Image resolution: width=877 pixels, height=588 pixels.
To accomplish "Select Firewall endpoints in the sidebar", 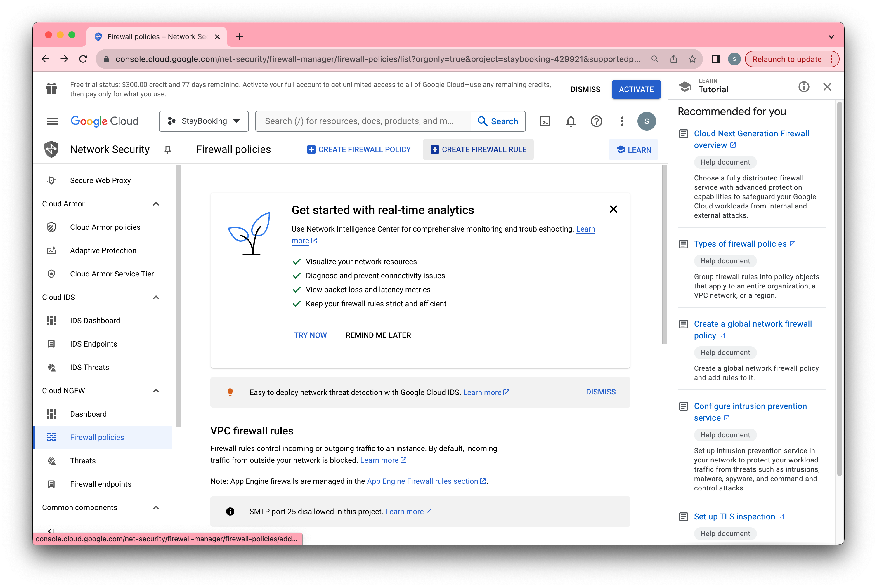I will click(x=100, y=484).
